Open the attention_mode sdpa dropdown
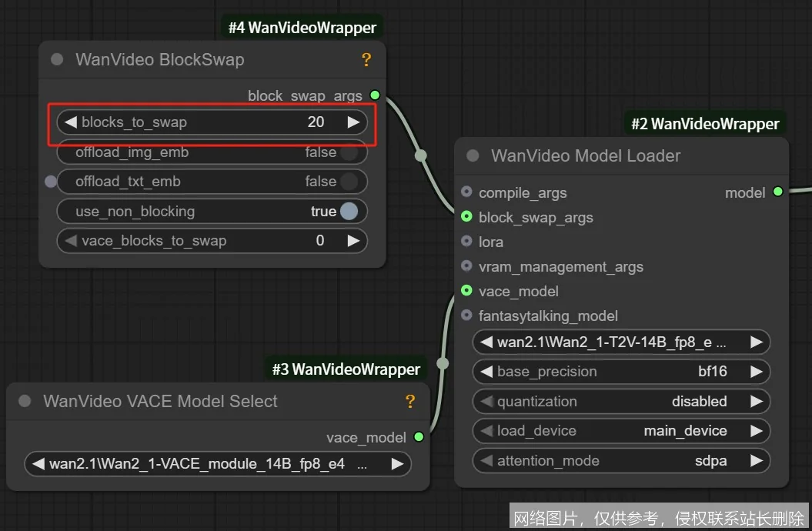Screen dimensions: 812x531 pos(621,461)
